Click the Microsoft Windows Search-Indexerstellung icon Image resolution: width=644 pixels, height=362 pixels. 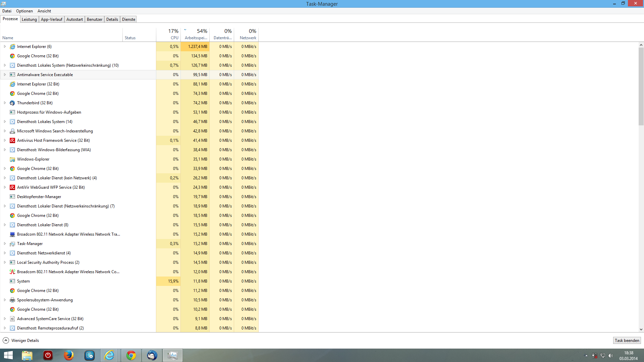click(12, 131)
